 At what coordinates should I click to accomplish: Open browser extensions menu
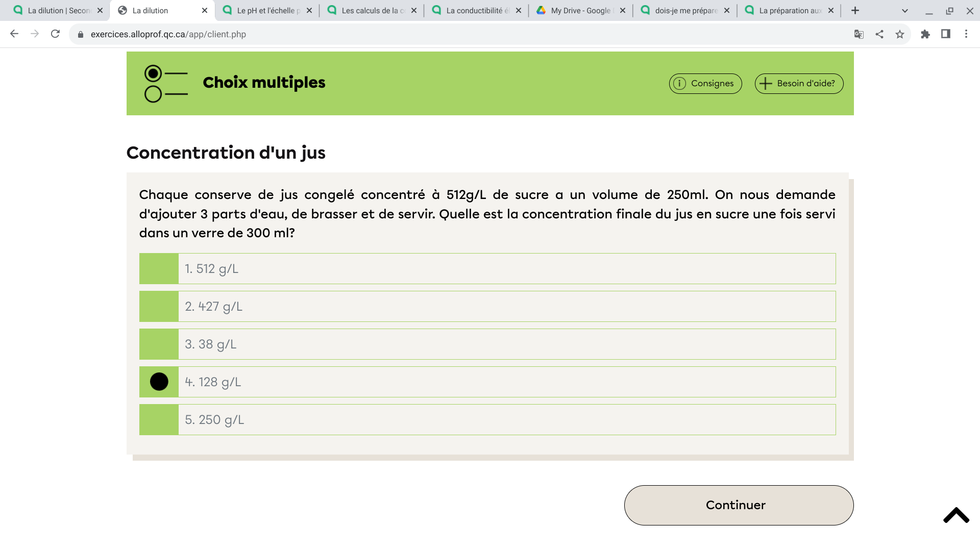click(x=925, y=34)
